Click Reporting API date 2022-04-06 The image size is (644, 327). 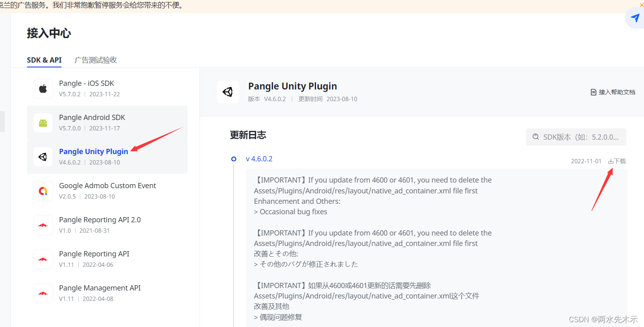tap(98, 265)
